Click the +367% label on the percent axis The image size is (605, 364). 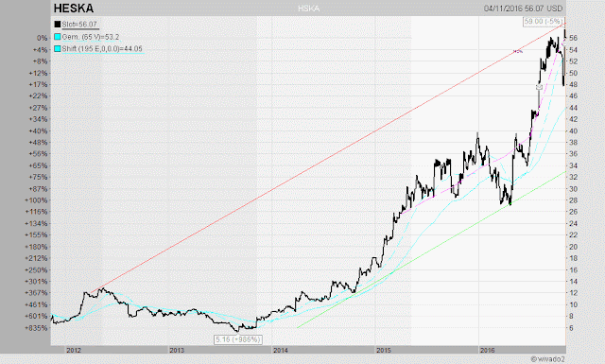[37, 293]
